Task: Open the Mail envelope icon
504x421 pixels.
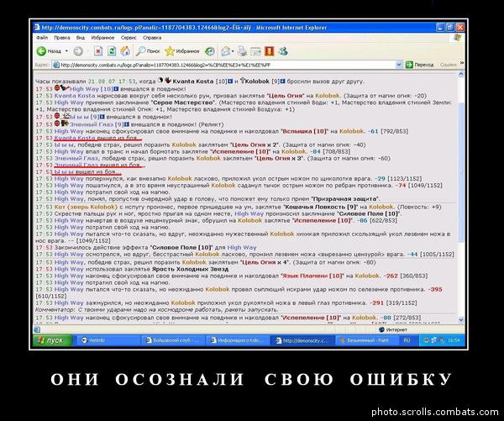Action: tap(226, 51)
